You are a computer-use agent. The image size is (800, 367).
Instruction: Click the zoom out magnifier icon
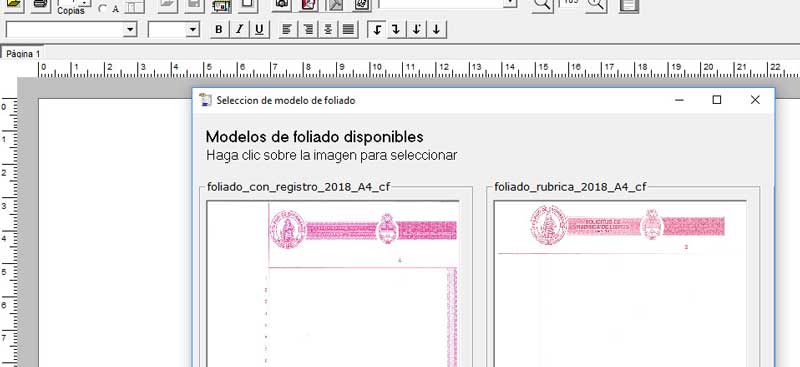542,4
